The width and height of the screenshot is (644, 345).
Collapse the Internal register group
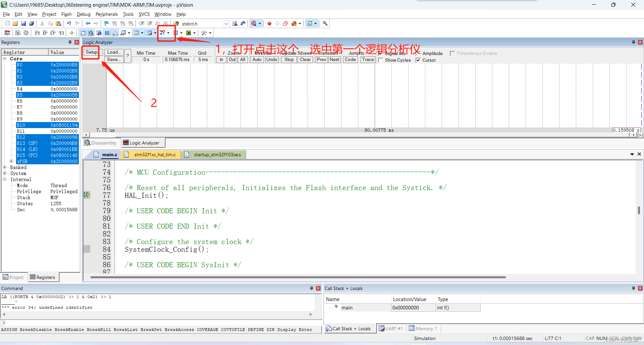tap(5, 179)
